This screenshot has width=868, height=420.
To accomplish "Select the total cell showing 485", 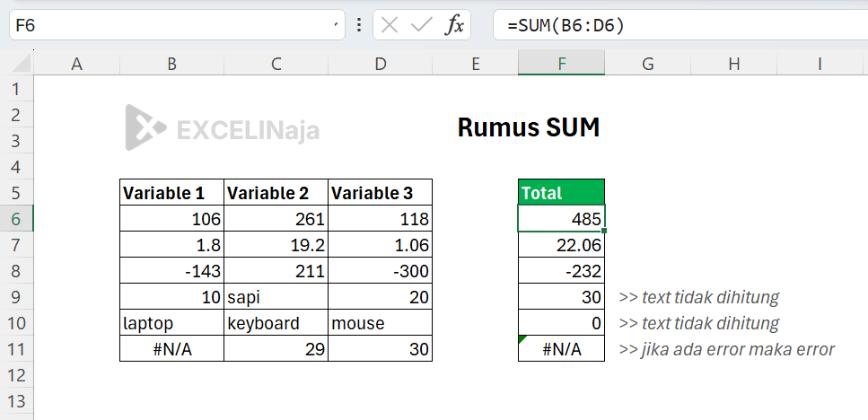I will coord(561,219).
